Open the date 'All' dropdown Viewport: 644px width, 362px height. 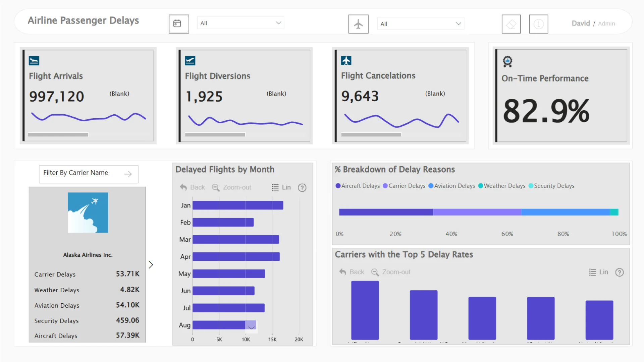click(240, 23)
